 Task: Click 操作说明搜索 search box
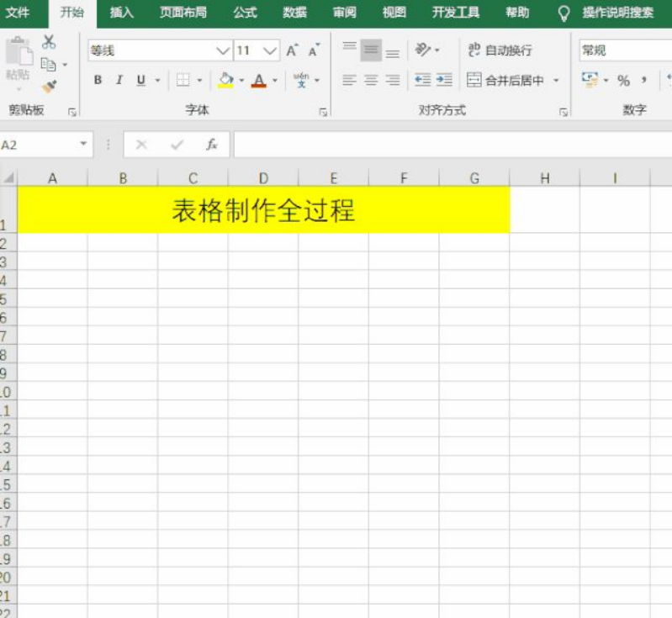[x=617, y=13]
